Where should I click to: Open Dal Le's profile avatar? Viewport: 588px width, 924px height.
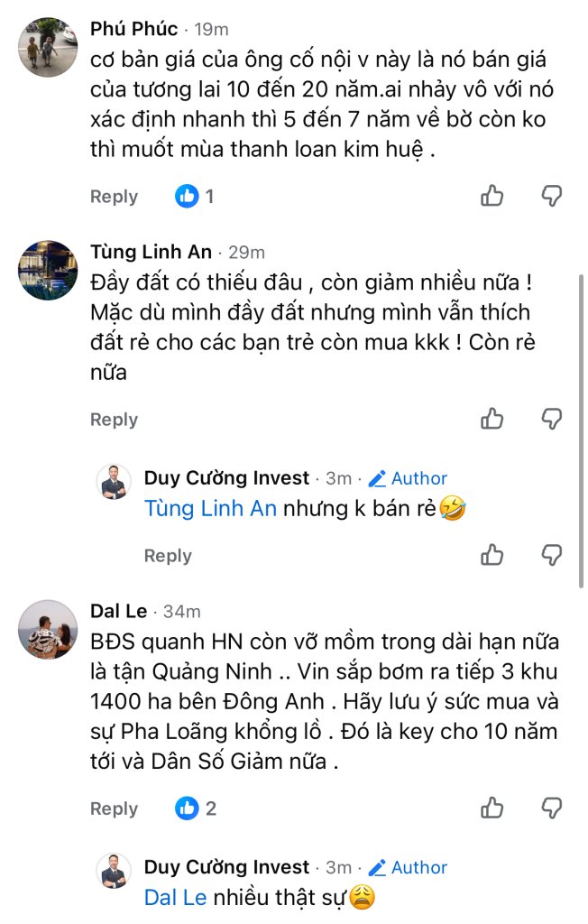point(49,629)
